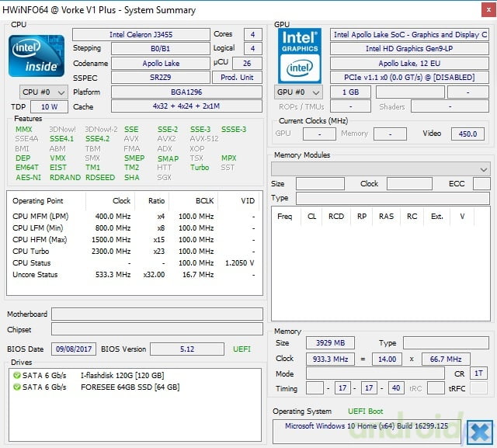Click the green UEFI label next to BIOS Version
This screenshot has height=448, width=497.
(242, 349)
